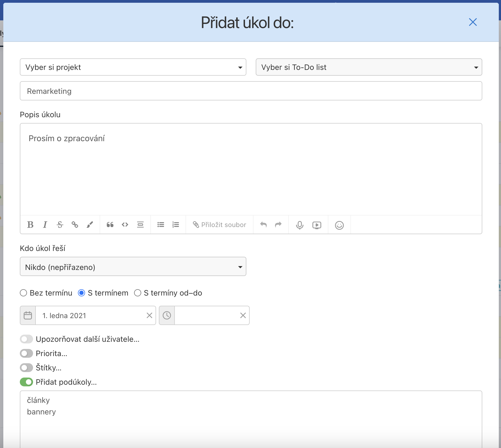Create a numbered list
This screenshot has width=501, height=448.
(x=176, y=225)
